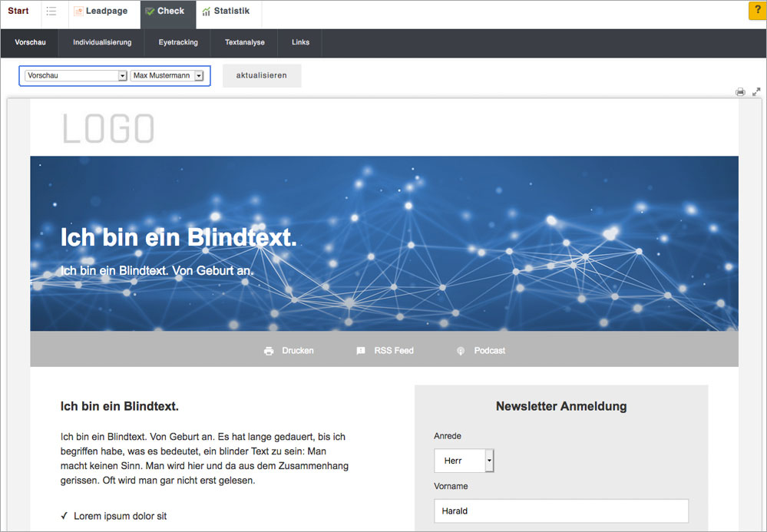Click the Start link
This screenshot has width=767, height=532.
coord(18,12)
